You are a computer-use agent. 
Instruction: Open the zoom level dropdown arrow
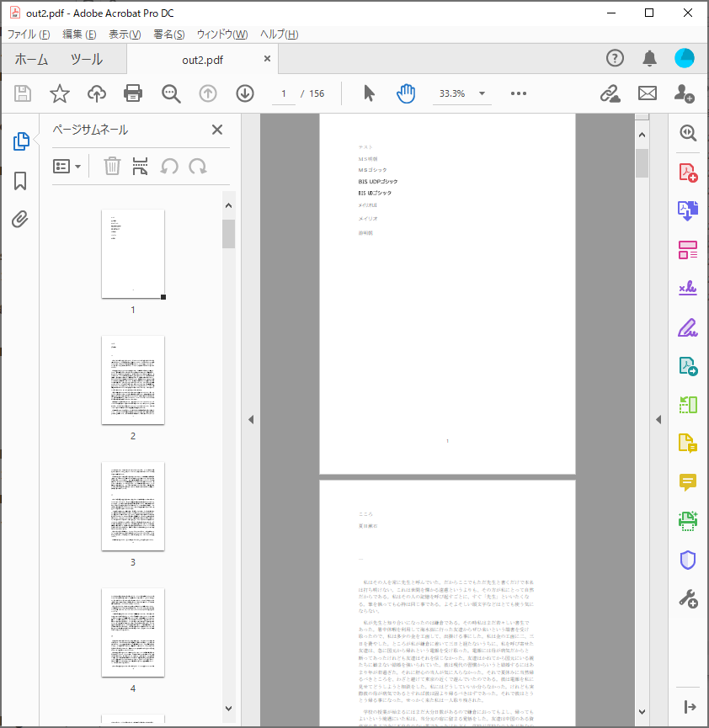[x=482, y=93]
